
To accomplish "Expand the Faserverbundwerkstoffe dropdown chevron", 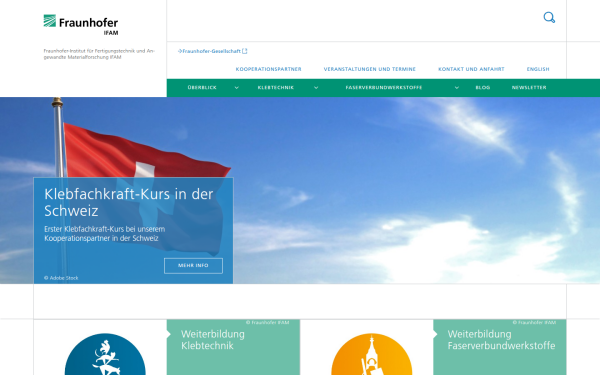I will point(457,88).
